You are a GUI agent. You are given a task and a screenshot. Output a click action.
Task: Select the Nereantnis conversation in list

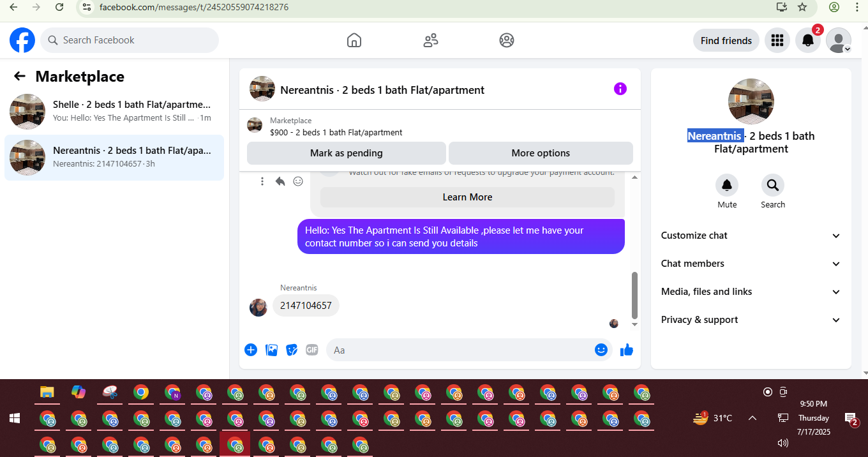point(114,158)
